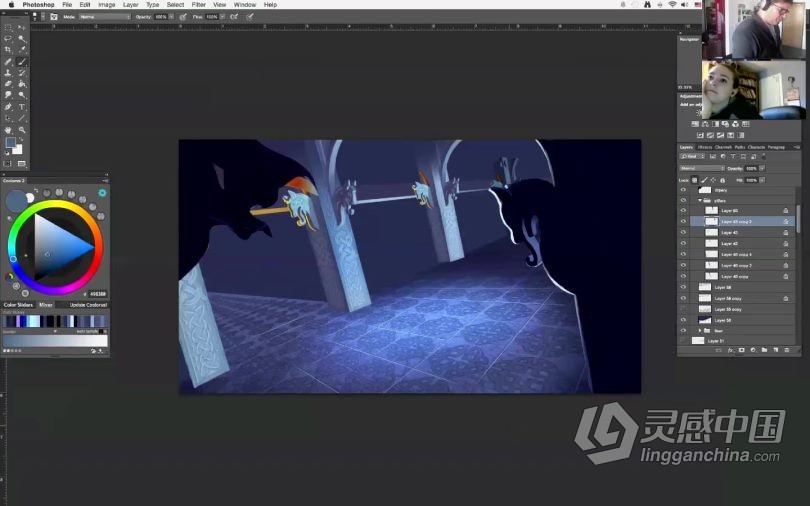
Task: Select the History Brush tool
Action: tap(22, 73)
